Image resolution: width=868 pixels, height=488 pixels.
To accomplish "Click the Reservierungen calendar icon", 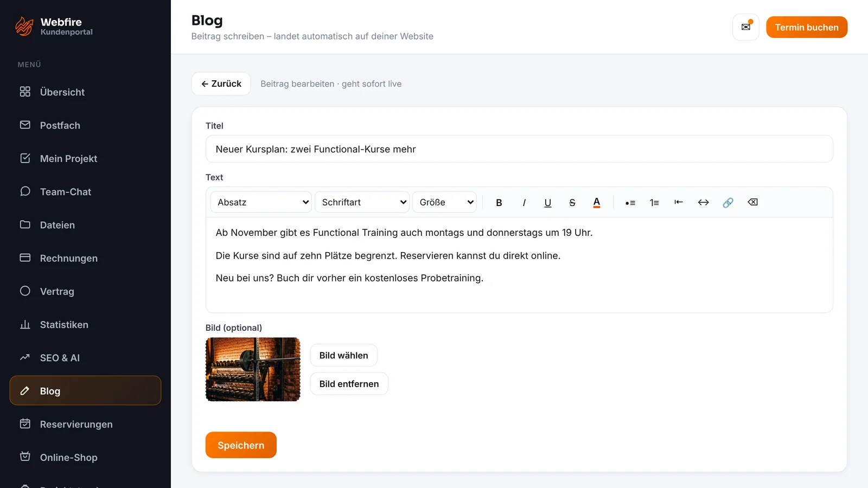I will pyautogui.click(x=25, y=423).
